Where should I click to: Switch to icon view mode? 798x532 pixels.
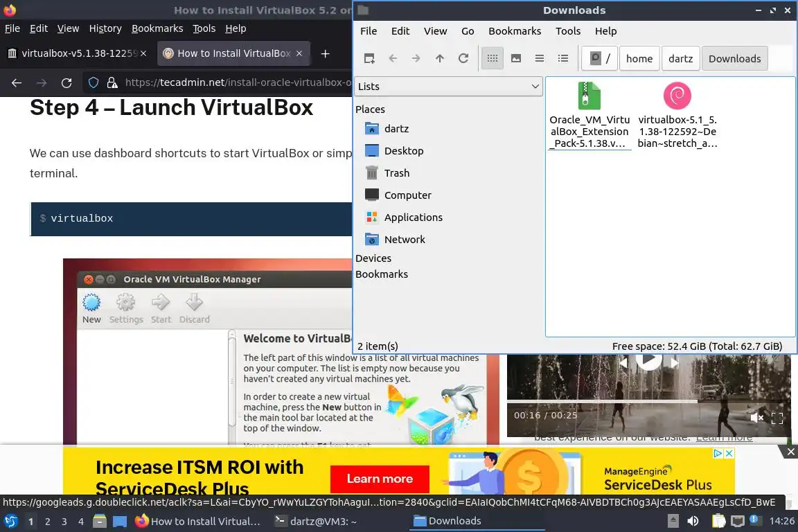click(x=492, y=59)
